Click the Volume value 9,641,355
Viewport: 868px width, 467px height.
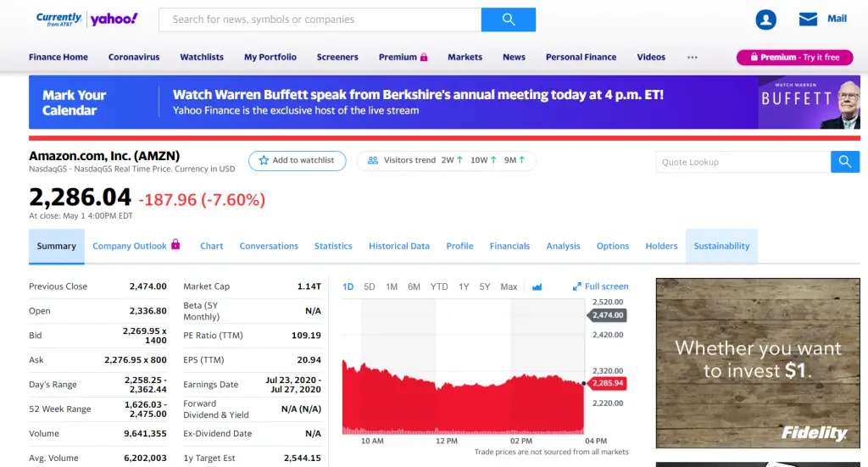pos(145,433)
